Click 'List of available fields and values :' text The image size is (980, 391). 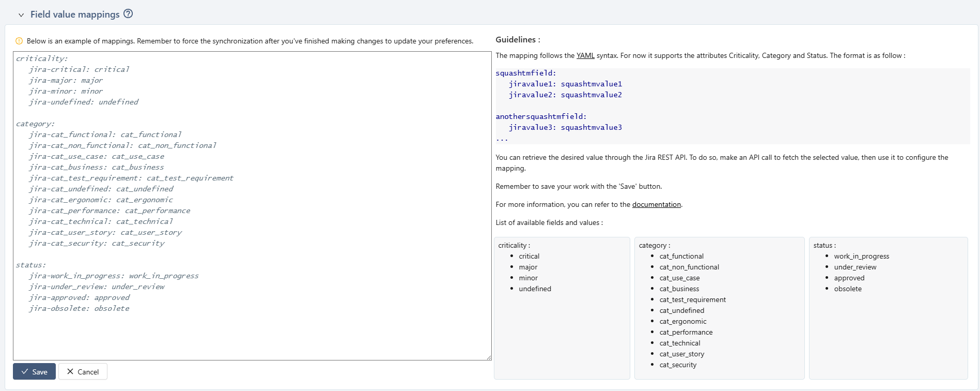(549, 222)
